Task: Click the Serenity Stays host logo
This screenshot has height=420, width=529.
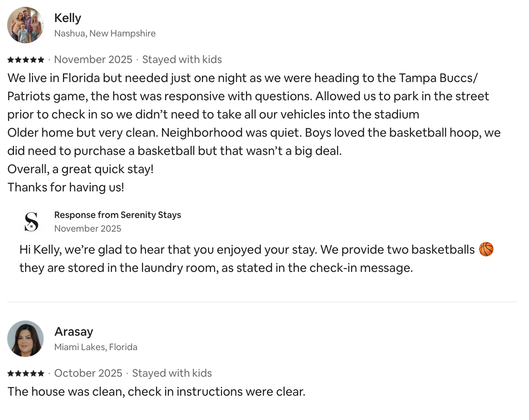Action: [31, 222]
